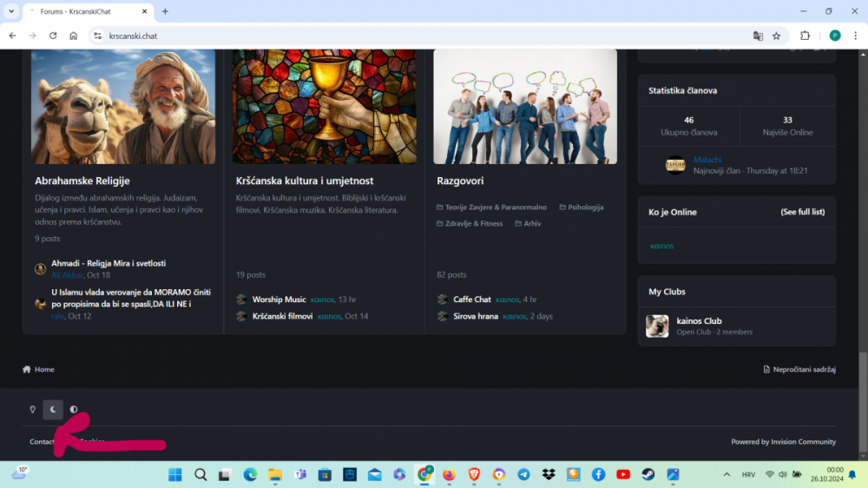Open the browser Extensions puzzle icon
The height and width of the screenshot is (488, 868).
click(x=805, y=36)
